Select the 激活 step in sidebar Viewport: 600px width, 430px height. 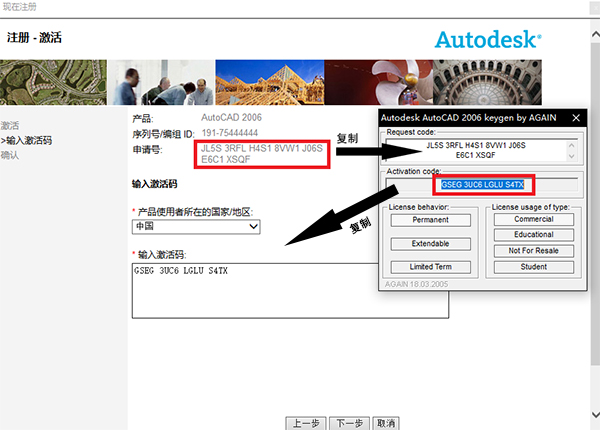(10, 125)
